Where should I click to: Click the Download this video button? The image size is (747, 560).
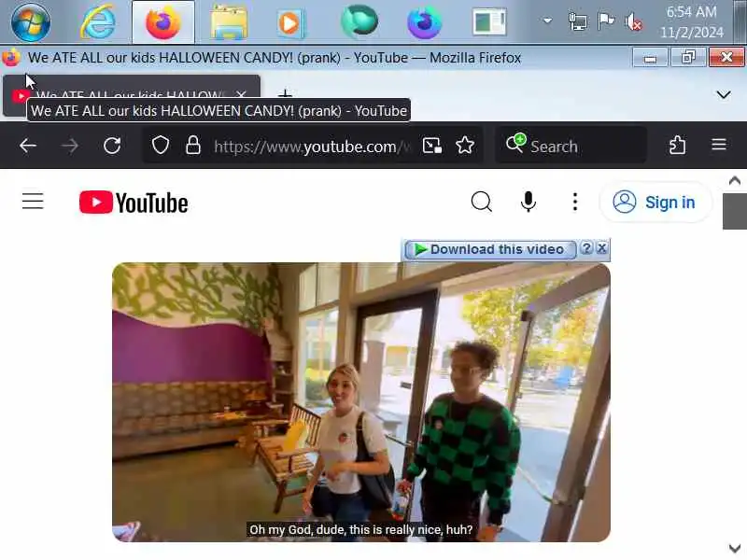[x=490, y=249]
